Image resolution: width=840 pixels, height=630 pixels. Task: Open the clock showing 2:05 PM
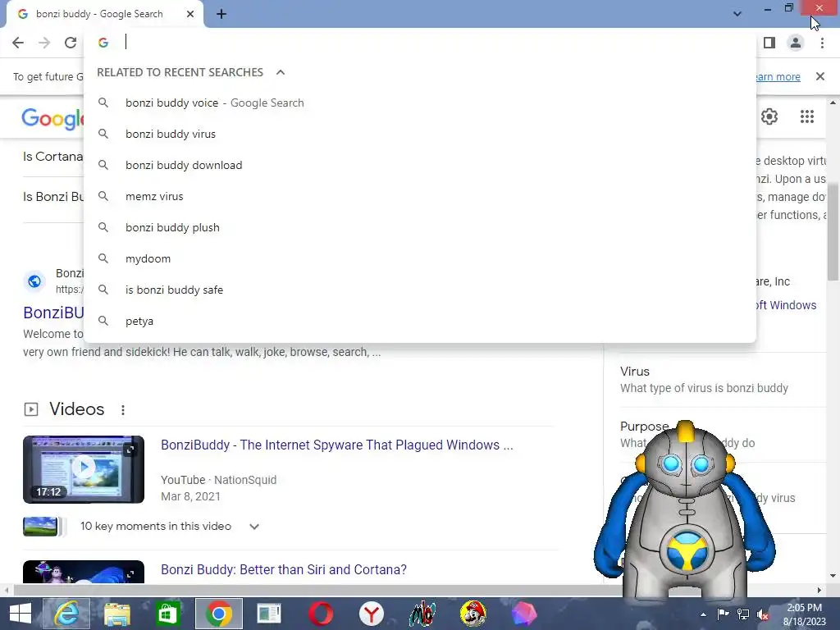[804, 614]
